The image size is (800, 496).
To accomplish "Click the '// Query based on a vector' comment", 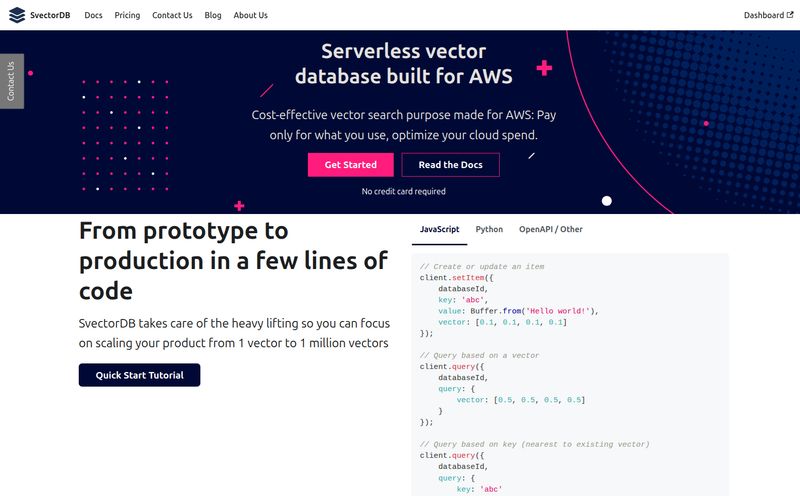I will tap(479, 355).
